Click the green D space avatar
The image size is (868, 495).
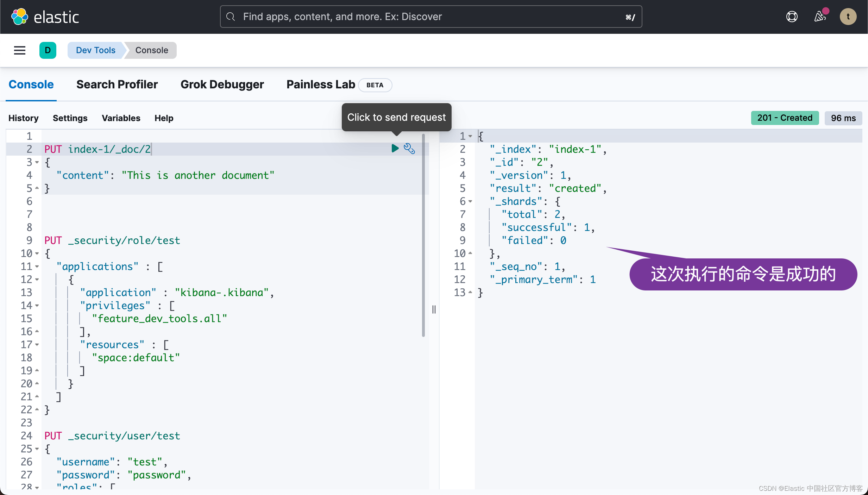coord(48,50)
